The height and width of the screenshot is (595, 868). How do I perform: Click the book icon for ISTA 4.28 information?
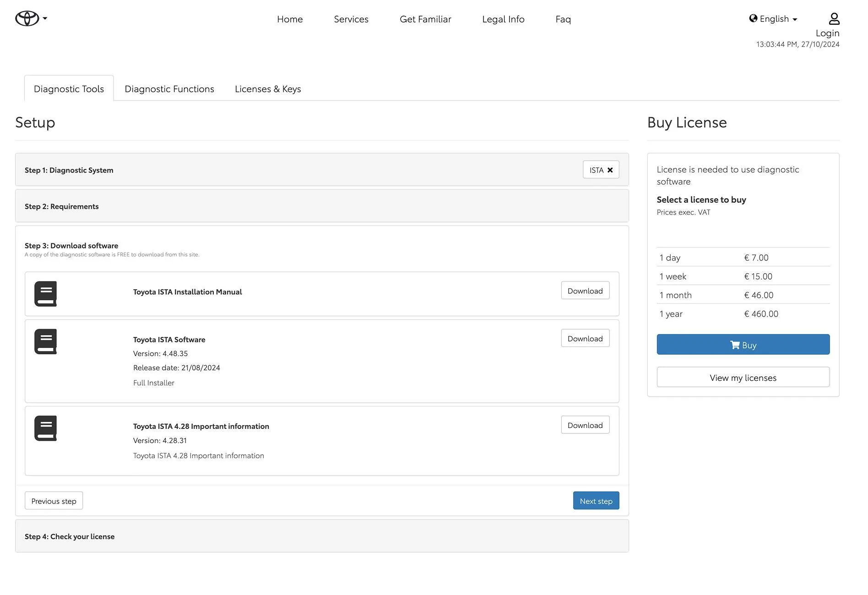pos(45,428)
